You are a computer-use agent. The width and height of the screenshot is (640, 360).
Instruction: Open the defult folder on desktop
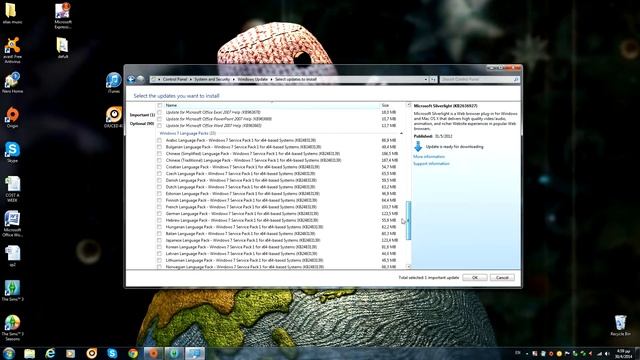pyautogui.click(x=62, y=48)
